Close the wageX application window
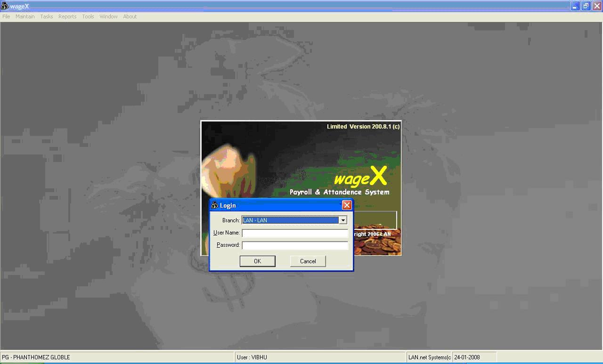The width and height of the screenshot is (603, 364). (596, 6)
